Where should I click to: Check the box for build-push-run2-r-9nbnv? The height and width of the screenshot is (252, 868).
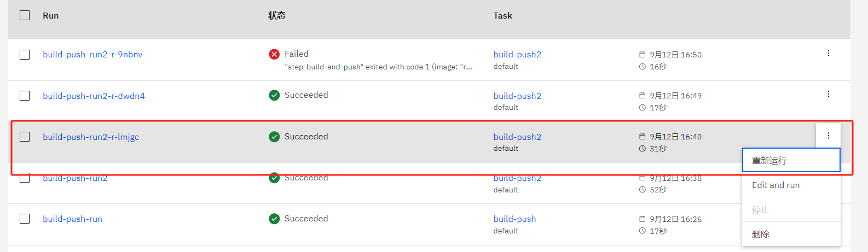[x=25, y=55]
